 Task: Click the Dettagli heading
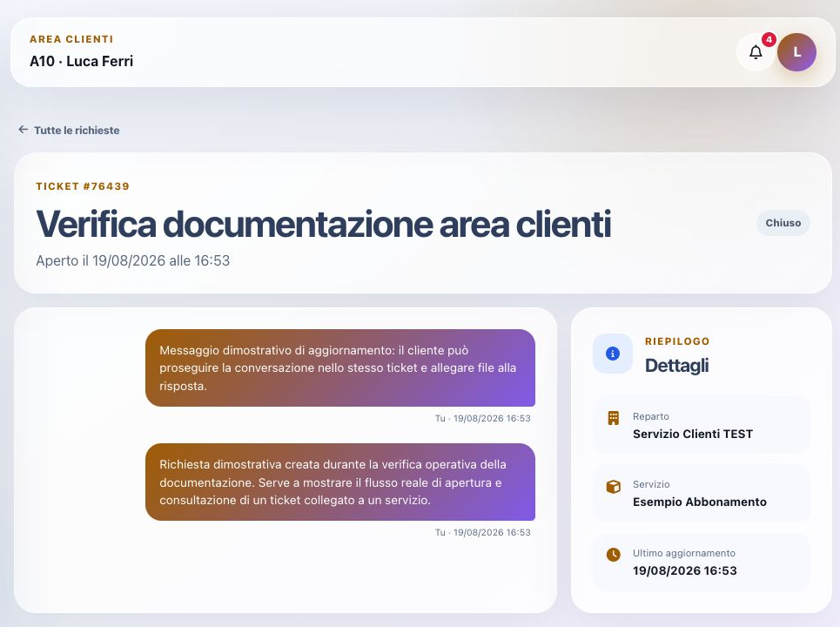click(676, 366)
